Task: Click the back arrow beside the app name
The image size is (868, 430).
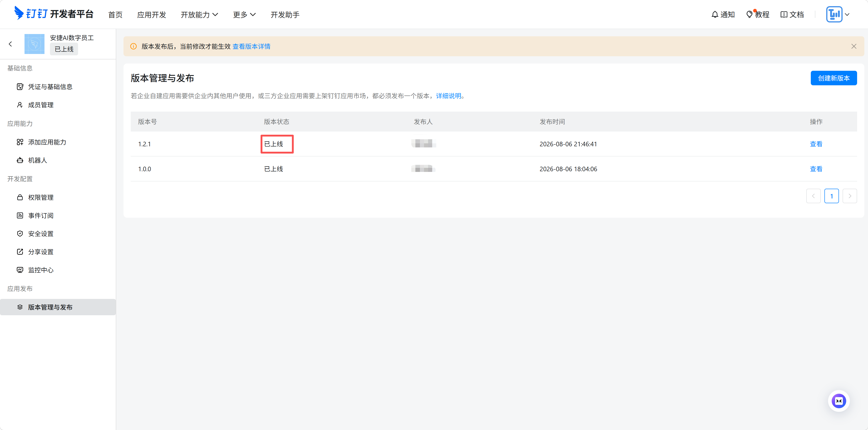Action: pyautogui.click(x=10, y=44)
